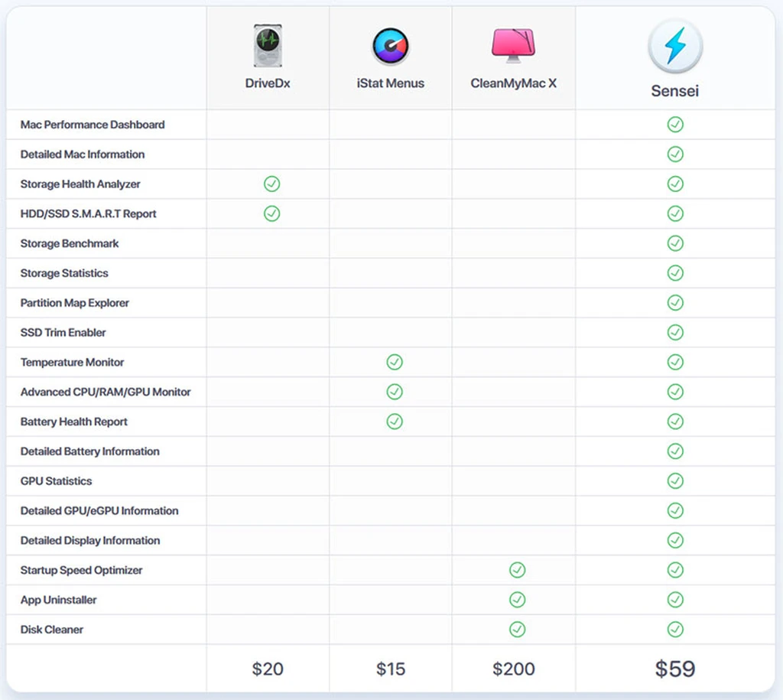Select the "Mac Performance Dashboard" row label
The width and height of the screenshot is (783, 700).
(x=93, y=125)
